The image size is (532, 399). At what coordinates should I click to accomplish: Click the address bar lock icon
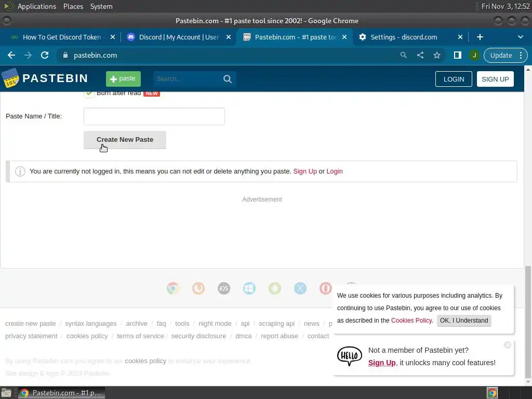65,55
